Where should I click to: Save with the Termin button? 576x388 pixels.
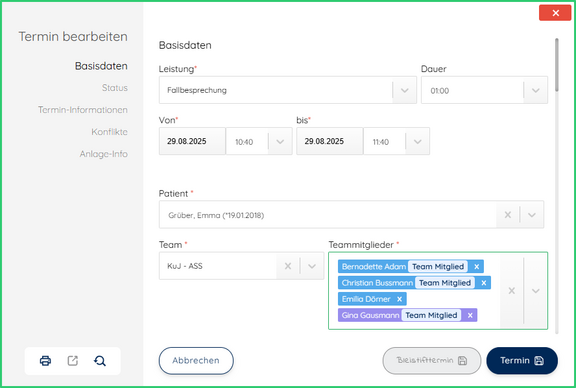(x=522, y=360)
